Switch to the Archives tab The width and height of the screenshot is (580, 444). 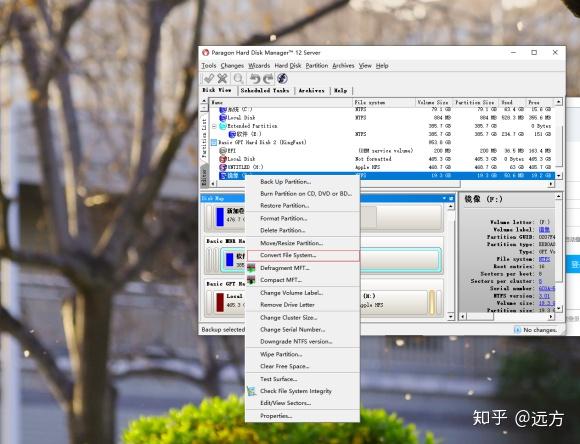[x=311, y=90]
